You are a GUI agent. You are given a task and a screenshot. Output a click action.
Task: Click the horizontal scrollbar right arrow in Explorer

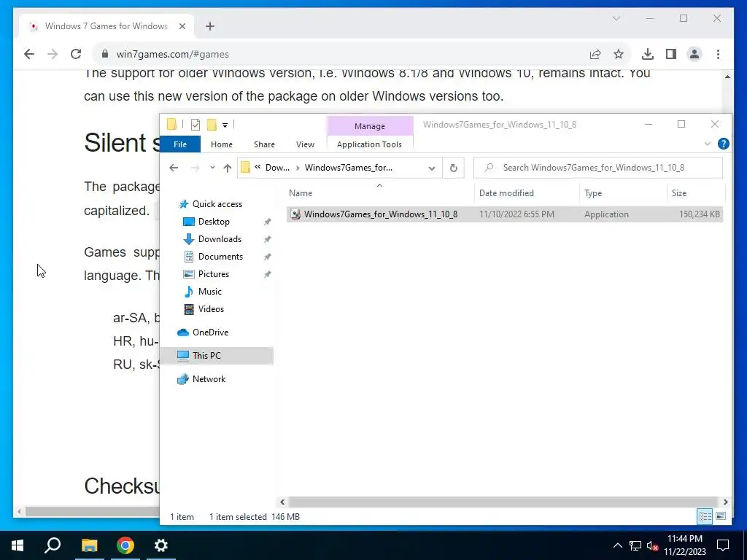(725, 502)
